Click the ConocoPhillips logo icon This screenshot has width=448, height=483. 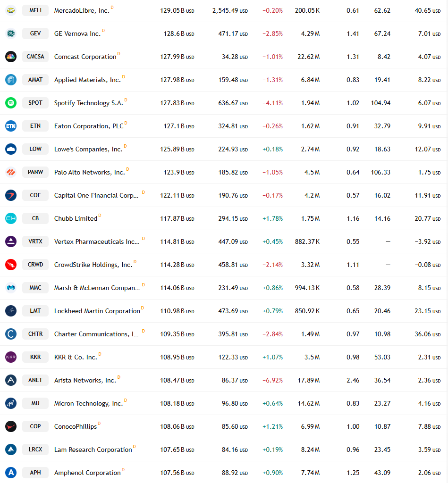click(x=11, y=426)
